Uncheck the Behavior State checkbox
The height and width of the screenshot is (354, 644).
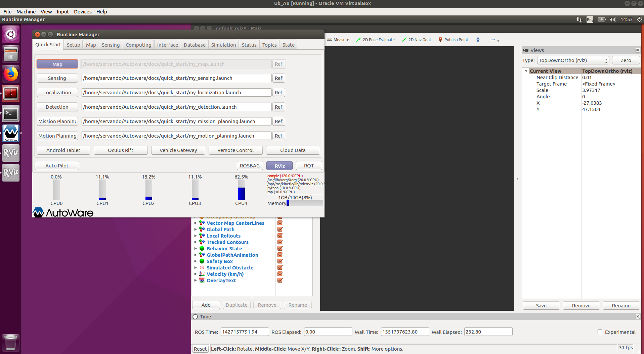[280, 248]
